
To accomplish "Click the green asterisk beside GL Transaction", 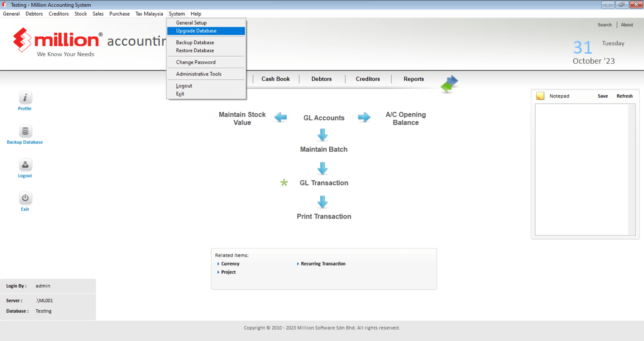I will pyautogui.click(x=284, y=183).
